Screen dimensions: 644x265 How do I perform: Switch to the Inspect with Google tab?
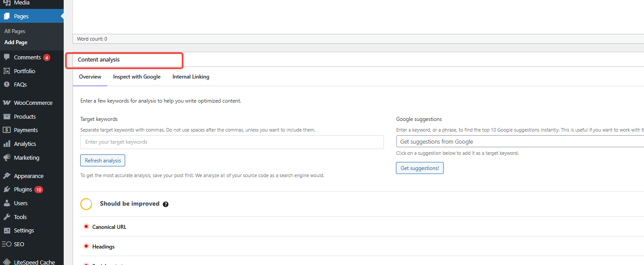tap(137, 77)
